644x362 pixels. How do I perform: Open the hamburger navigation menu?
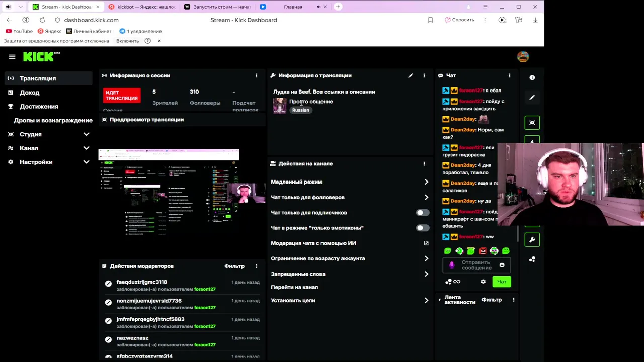[12, 57]
